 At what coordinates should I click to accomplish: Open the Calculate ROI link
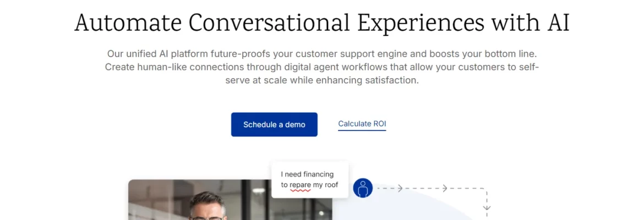point(362,124)
